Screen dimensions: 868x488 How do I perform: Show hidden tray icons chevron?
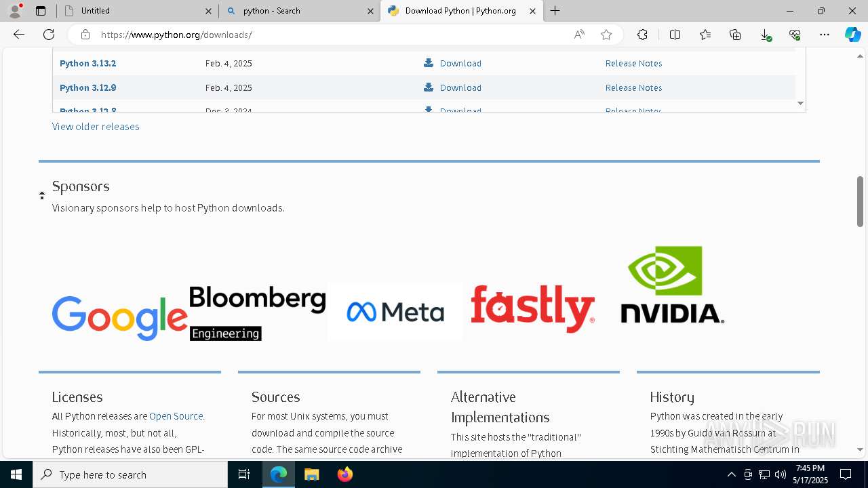tap(732, 474)
